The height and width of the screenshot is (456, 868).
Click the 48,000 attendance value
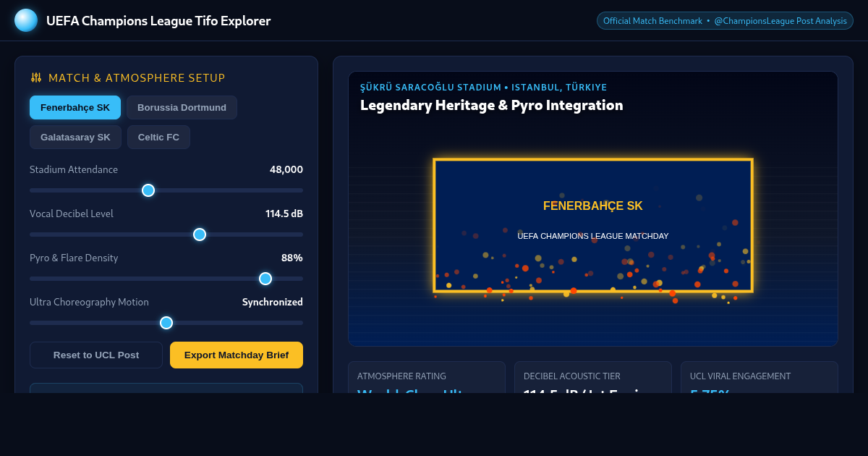tap(286, 169)
